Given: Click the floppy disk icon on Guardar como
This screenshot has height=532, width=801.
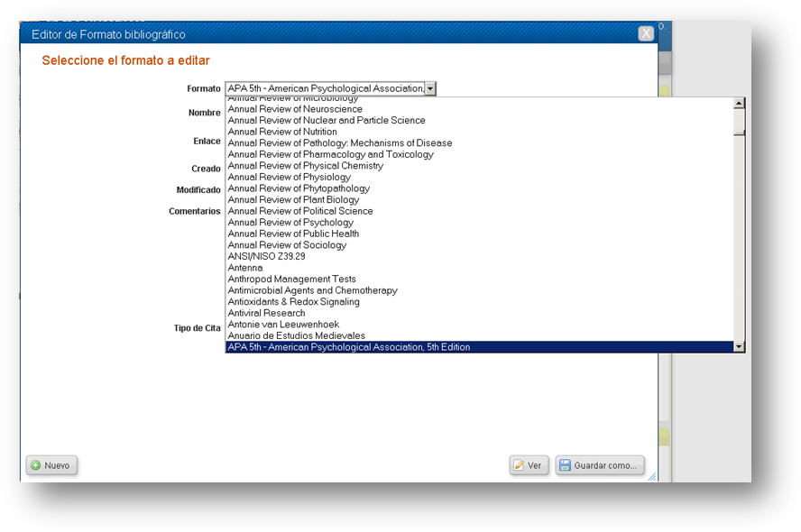Looking at the screenshot, I should point(565,465).
